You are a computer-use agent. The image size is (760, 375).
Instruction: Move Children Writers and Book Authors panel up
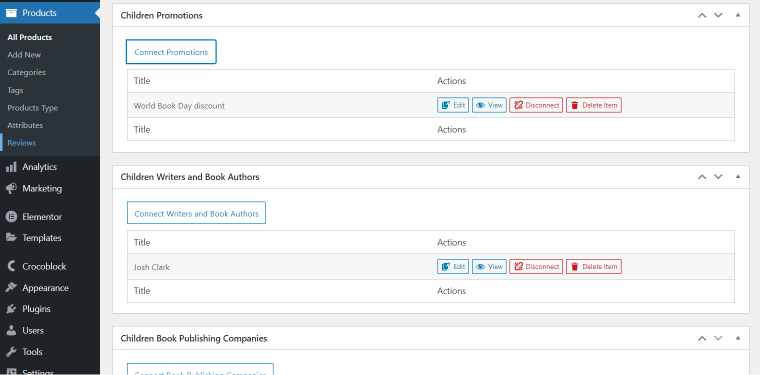(702, 177)
